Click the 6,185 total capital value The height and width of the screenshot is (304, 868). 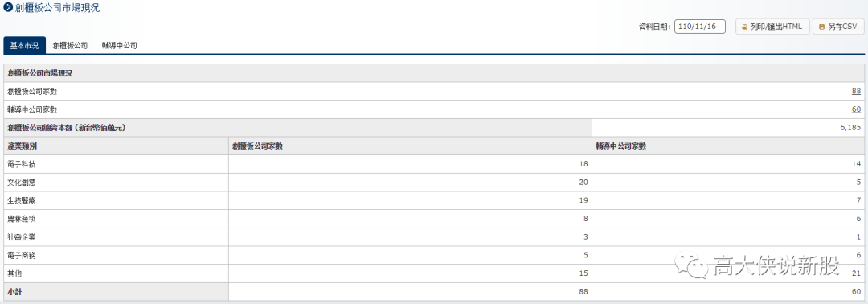[850, 127]
